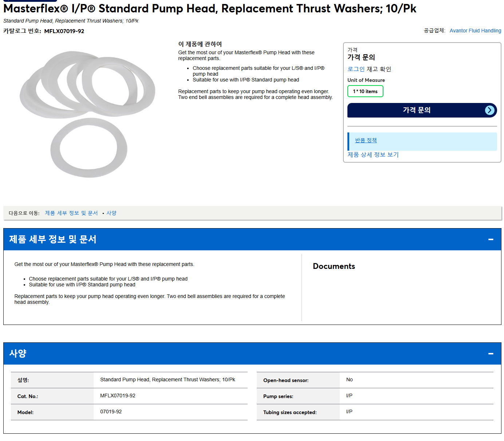Click the 로그인 login link
This screenshot has width=504, height=441.
tap(356, 69)
